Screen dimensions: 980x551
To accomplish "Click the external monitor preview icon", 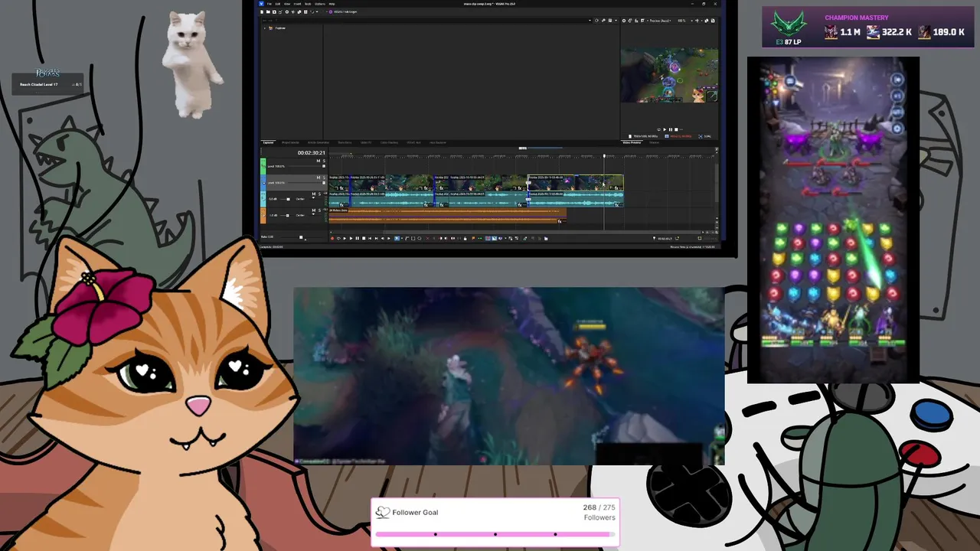I will coord(630,21).
